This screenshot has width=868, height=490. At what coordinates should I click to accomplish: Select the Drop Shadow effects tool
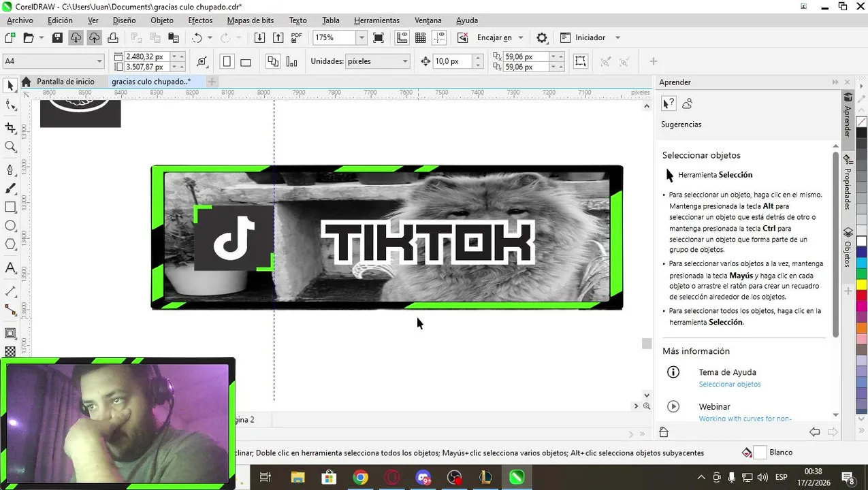click(10, 333)
